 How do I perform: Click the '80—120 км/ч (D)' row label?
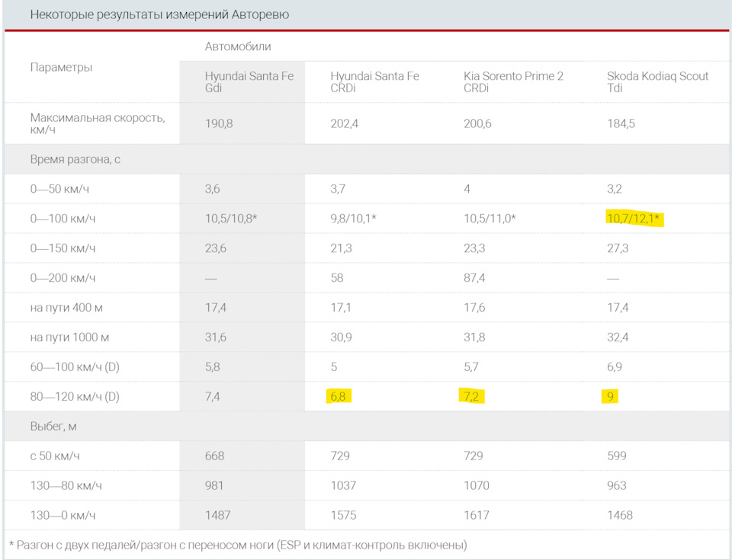click(75, 397)
